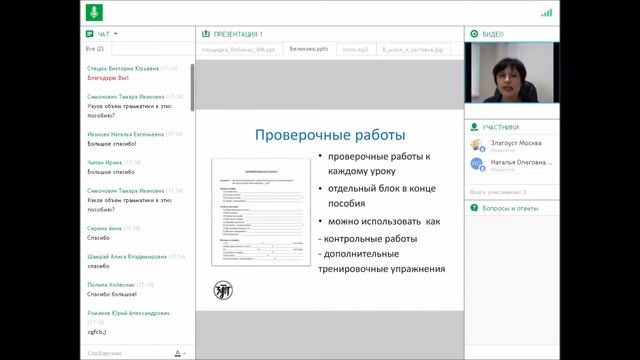Open the ЧАТ dropdown arrow
This screenshot has width=640, height=360.
pos(116,34)
